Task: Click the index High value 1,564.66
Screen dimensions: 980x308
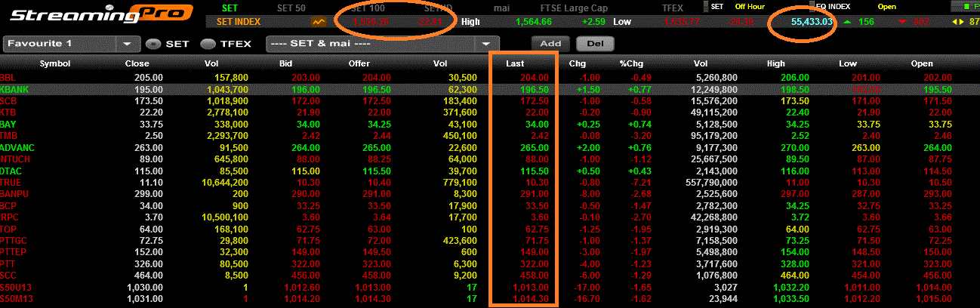Action: (534, 22)
